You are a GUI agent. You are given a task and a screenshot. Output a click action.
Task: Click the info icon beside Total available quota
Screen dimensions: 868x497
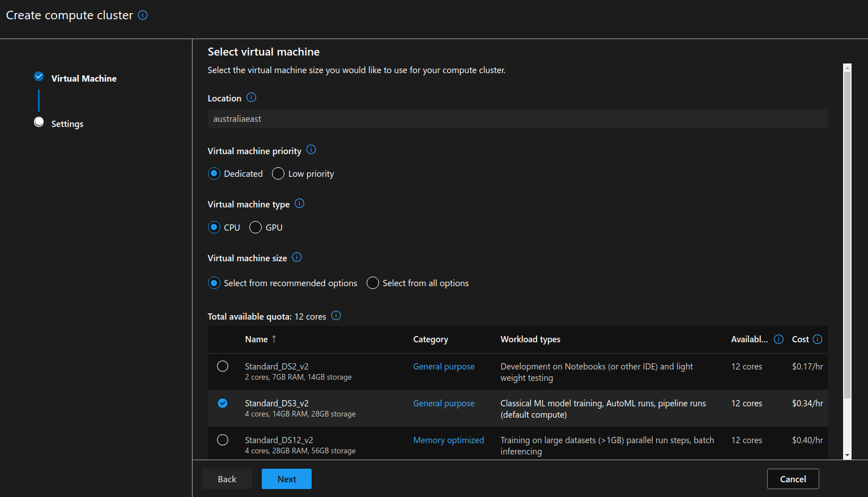(x=335, y=316)
